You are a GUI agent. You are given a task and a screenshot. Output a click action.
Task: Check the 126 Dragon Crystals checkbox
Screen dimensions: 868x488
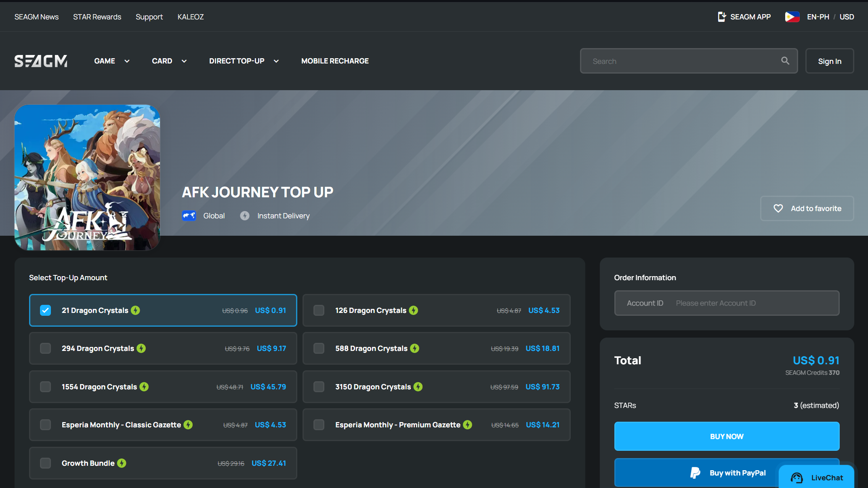(319, 310)
